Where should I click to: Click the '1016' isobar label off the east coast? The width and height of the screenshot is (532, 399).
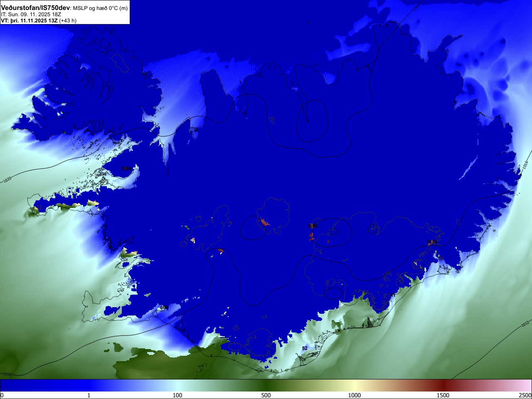[x=525, y=165]
